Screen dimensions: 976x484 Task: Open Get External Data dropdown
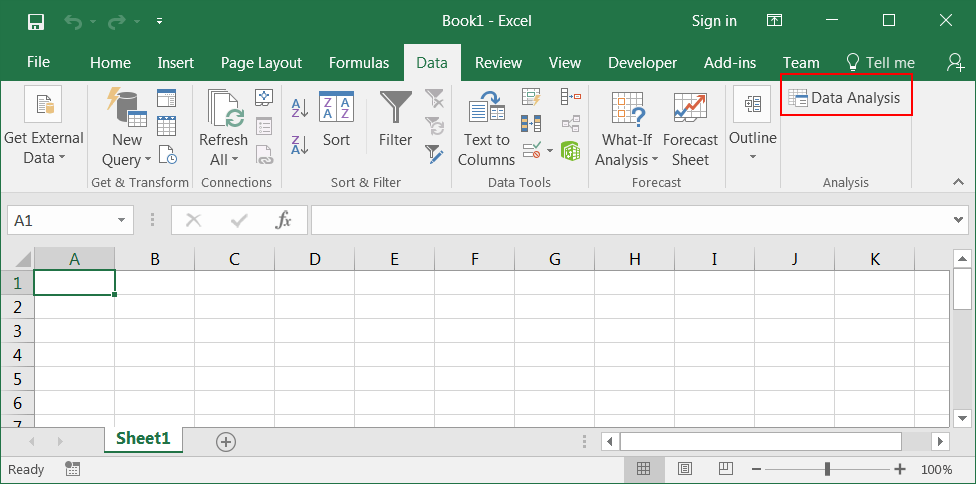[44, 126]
